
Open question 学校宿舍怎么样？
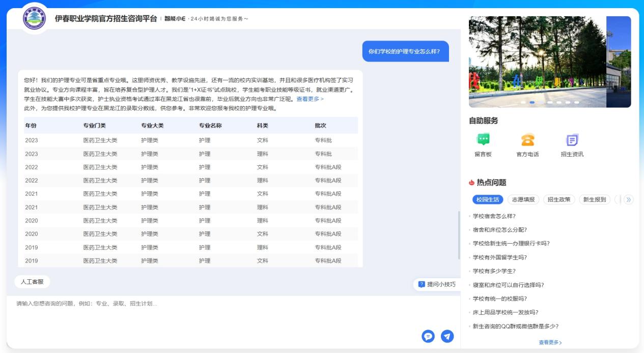[x=494, y=216]
